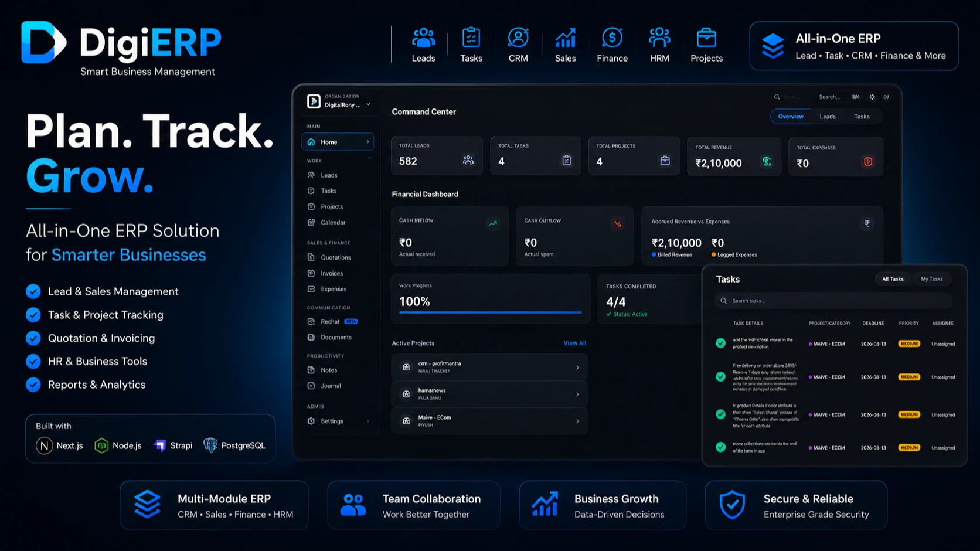The width and height of the screenshot is (980, 551).
Task: Click the Cash Outflow trend-down icon
Action: pyautogui.click(x=618, y=223)
